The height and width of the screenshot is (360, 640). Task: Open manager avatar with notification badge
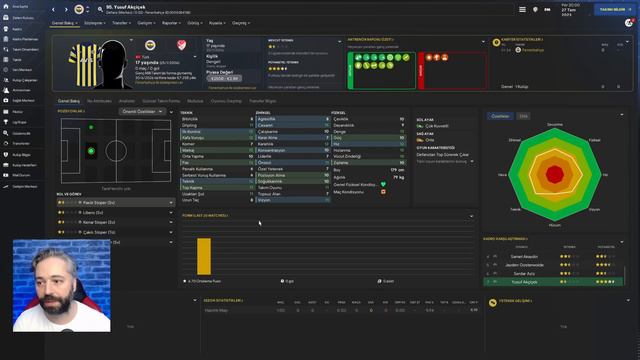(x=629, y=23)
